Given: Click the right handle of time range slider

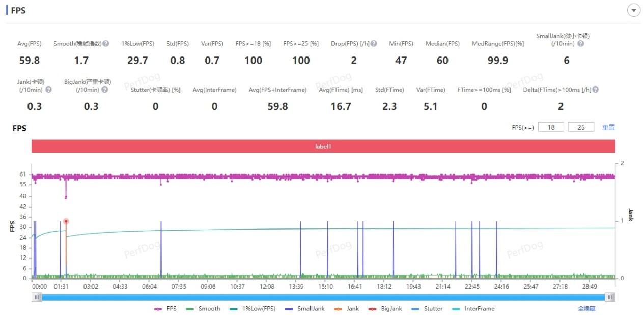Looking at the screenshot, I should (610, 297).
